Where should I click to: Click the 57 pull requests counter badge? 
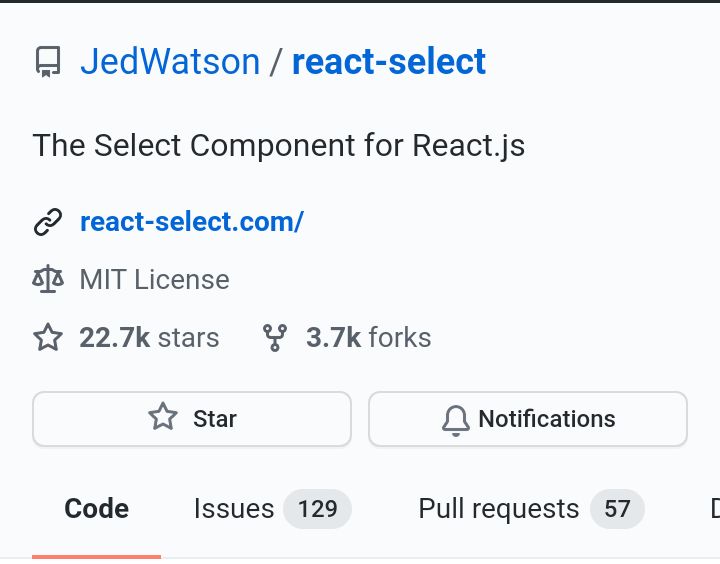click(x=618, y=509)
